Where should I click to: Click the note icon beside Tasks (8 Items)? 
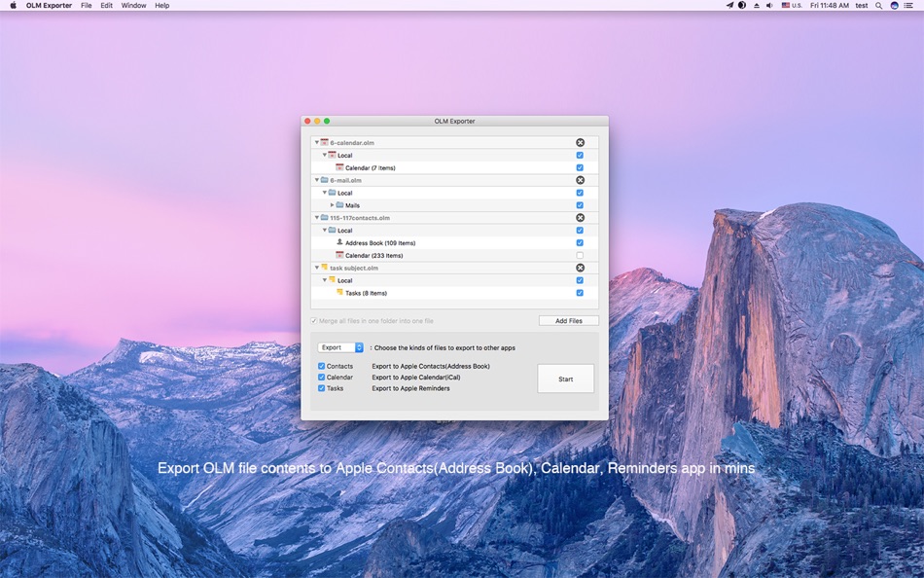339,293
